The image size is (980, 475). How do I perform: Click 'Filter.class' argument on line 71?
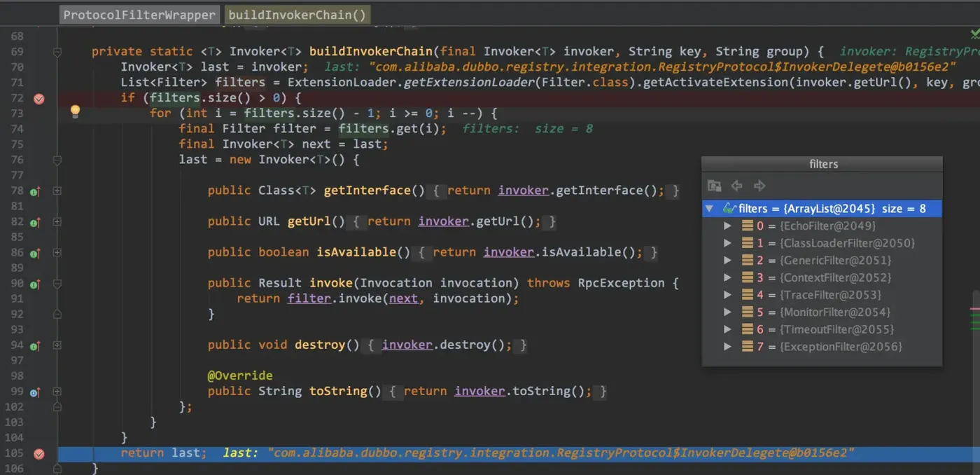point(587,83)
